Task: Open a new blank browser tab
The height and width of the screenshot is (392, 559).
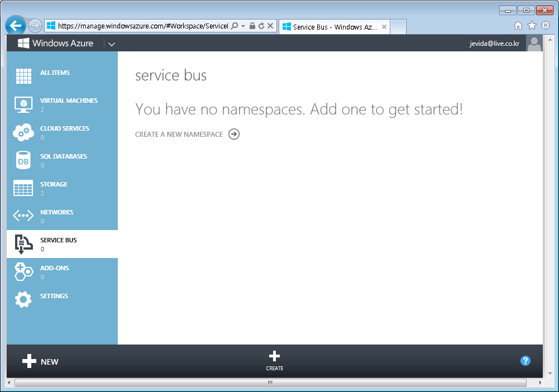Action: point(398,27)
